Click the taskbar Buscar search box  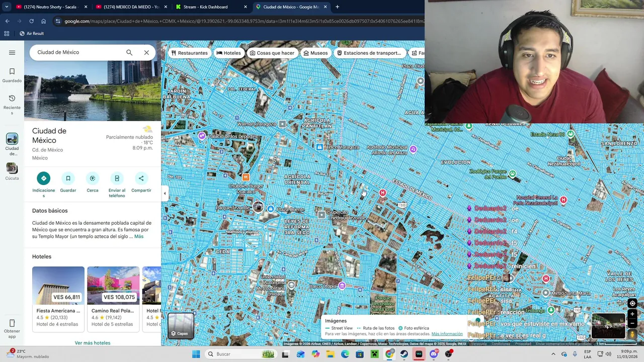pos(240,354)
